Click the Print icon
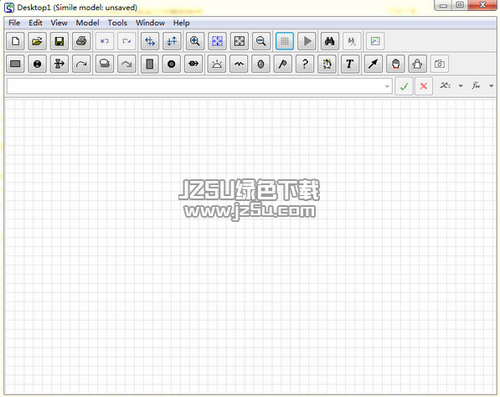The image size is (500, 397). coord(81,41)
